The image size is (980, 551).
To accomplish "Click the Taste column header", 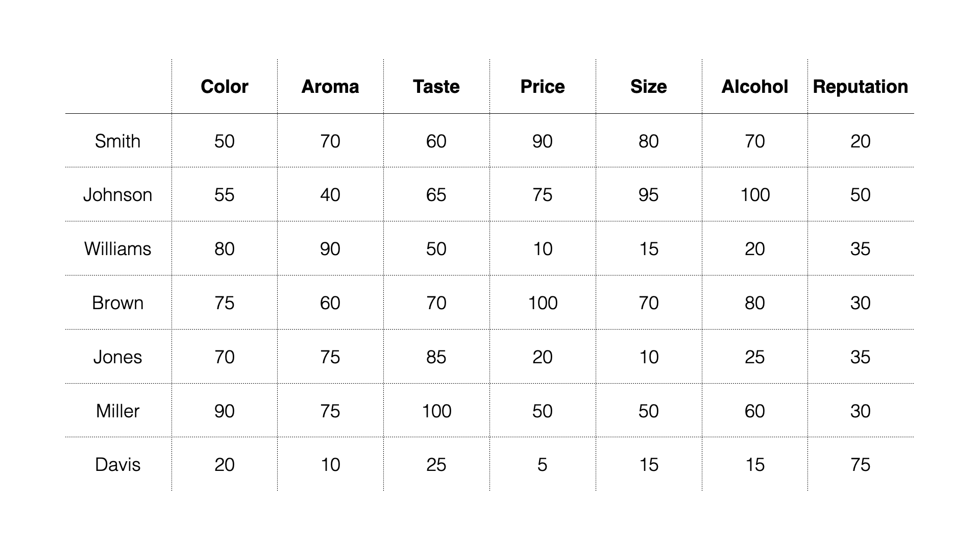I will pos(436,86).
